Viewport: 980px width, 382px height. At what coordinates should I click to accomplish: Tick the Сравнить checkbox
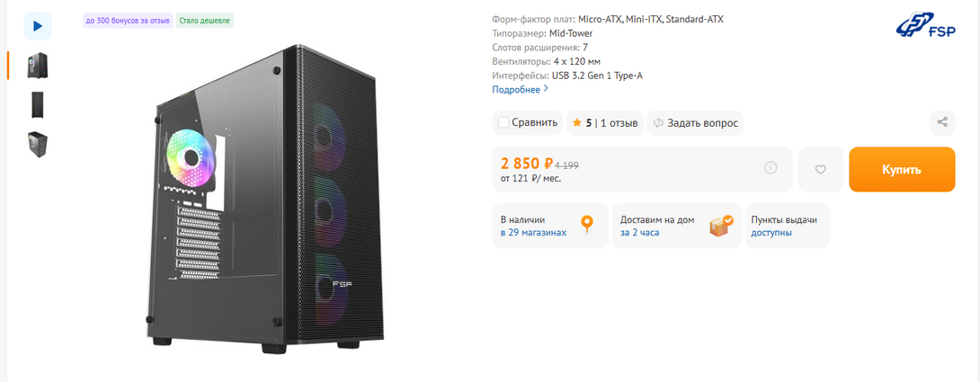[503, 122]
